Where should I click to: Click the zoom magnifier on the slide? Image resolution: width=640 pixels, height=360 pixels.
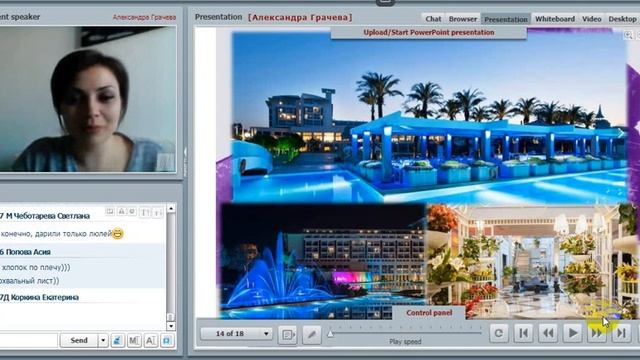pos(629,35)
